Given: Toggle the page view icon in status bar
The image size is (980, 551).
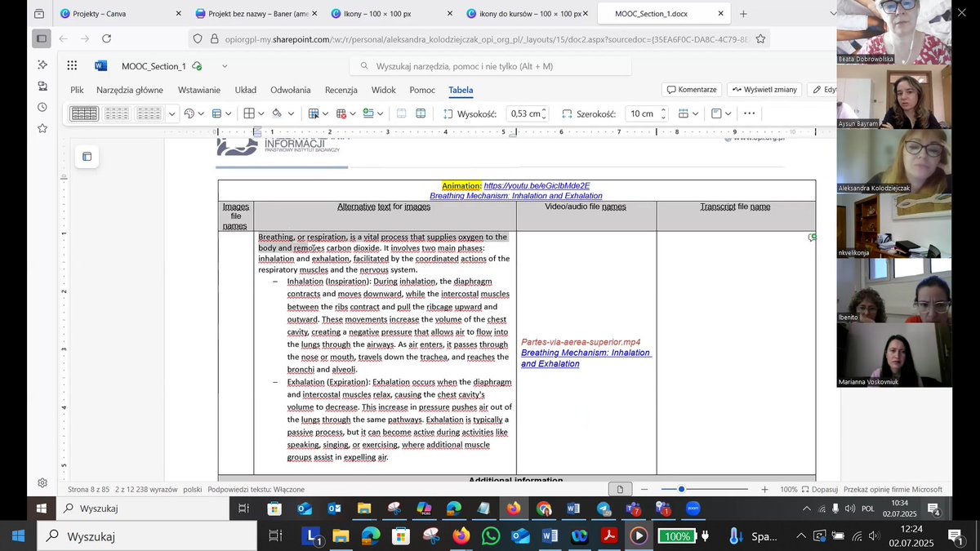Looking at the screenshot, I should tap(621, 489).
